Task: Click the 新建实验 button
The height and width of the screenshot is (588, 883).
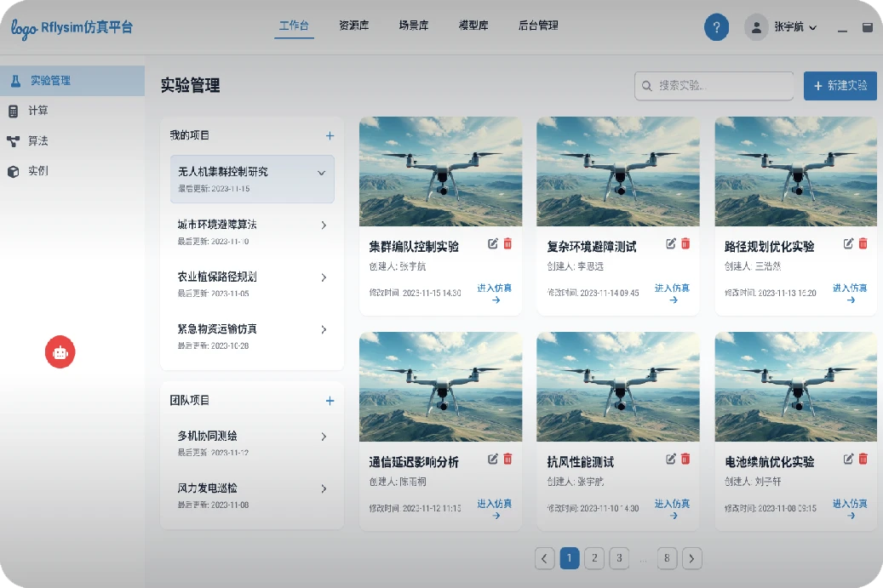Action: (x=840, y=86)
